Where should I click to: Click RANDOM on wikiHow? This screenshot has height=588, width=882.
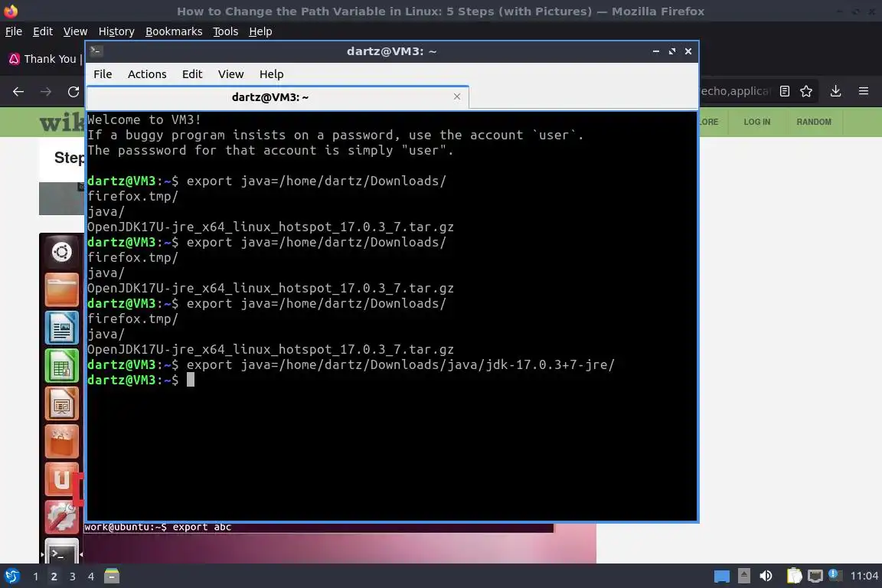[x=813, y=122]
